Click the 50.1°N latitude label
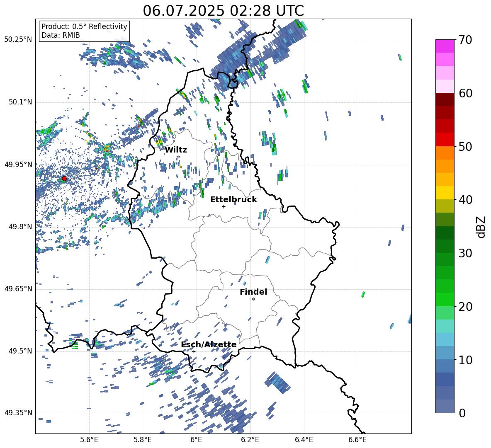491x448 pixels. [20, 102]
